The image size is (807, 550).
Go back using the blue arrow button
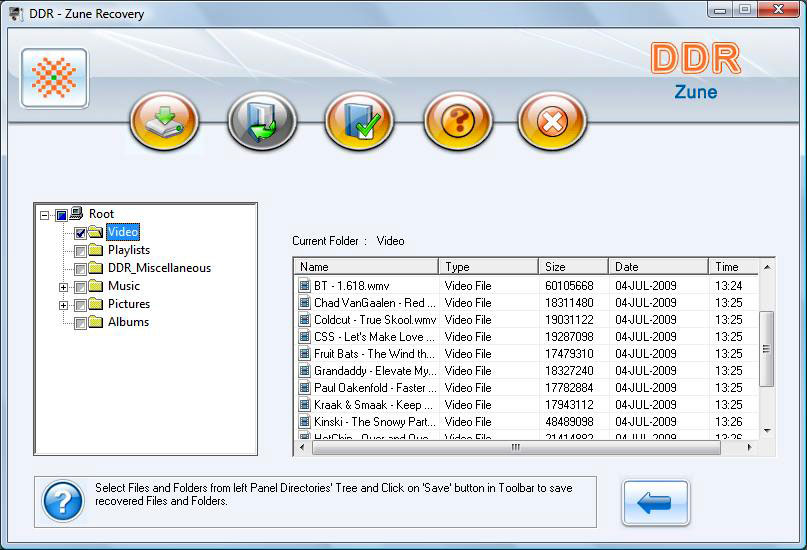(654, 502)
